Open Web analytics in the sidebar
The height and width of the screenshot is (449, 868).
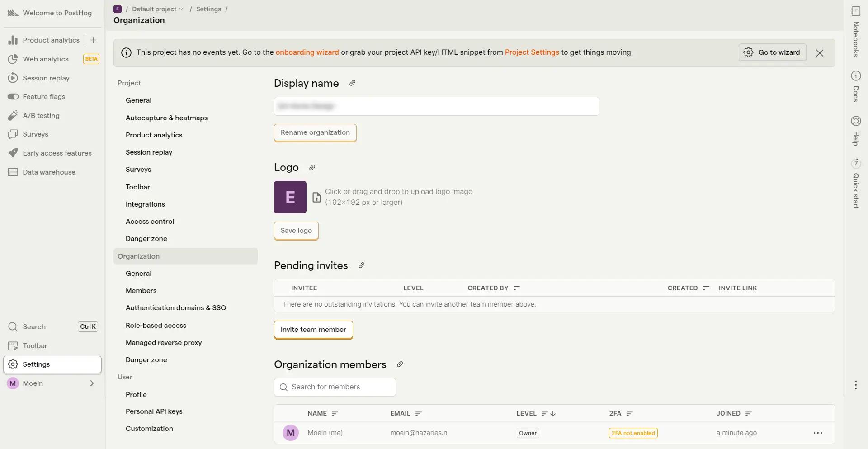point(53,59)
